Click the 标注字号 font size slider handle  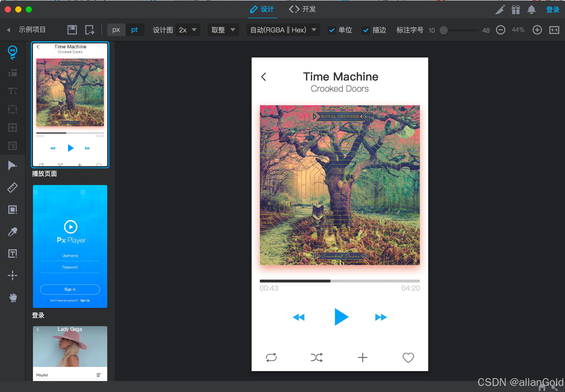coord(443,30)
